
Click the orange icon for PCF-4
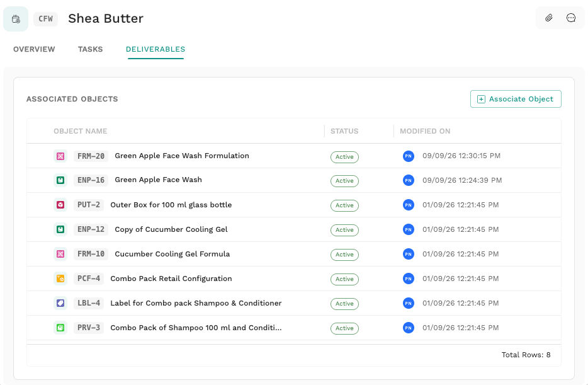click(x=60, y=279)
